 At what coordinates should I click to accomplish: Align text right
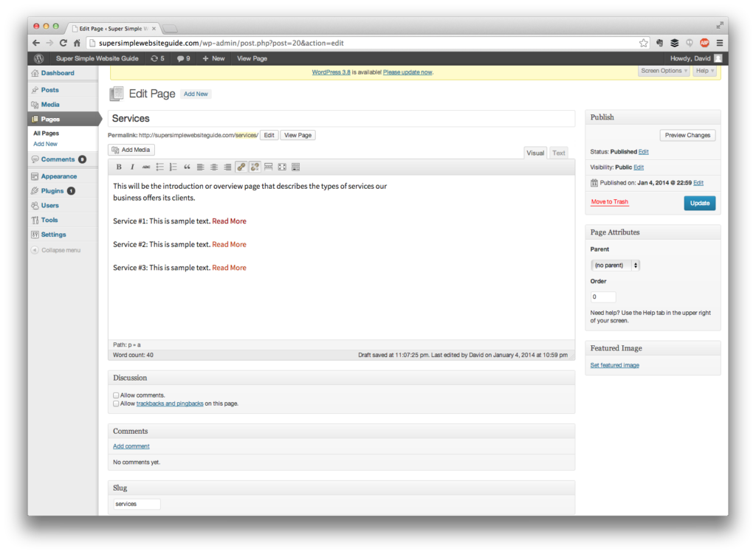point(227,167)
